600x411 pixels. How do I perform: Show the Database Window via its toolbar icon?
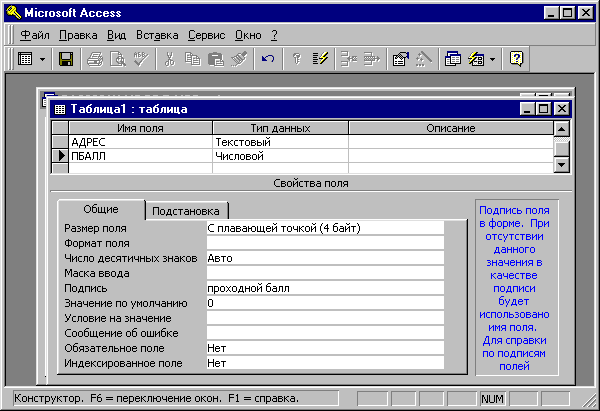(452, 60)
